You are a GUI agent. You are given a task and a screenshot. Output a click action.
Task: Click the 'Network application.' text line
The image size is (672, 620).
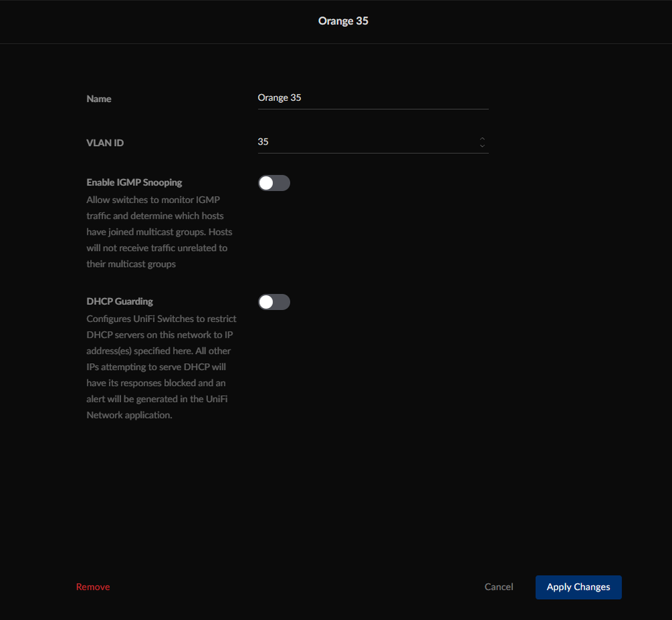point(129,416)
